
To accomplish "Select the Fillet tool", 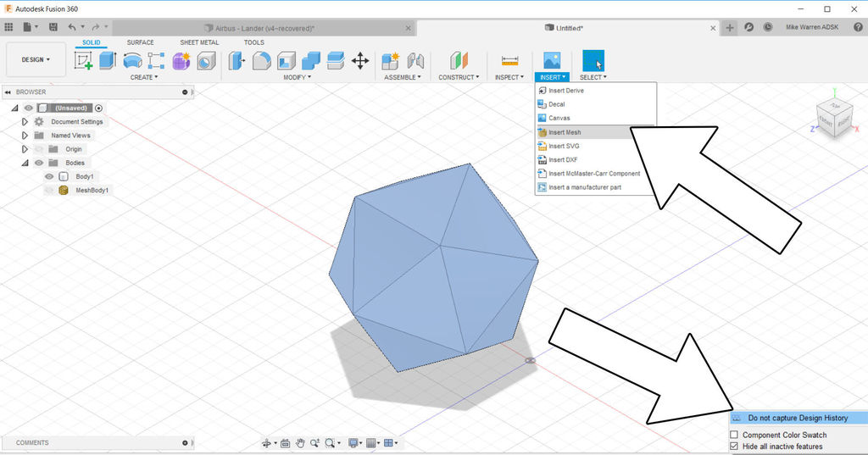I will [x=261, y=60].
